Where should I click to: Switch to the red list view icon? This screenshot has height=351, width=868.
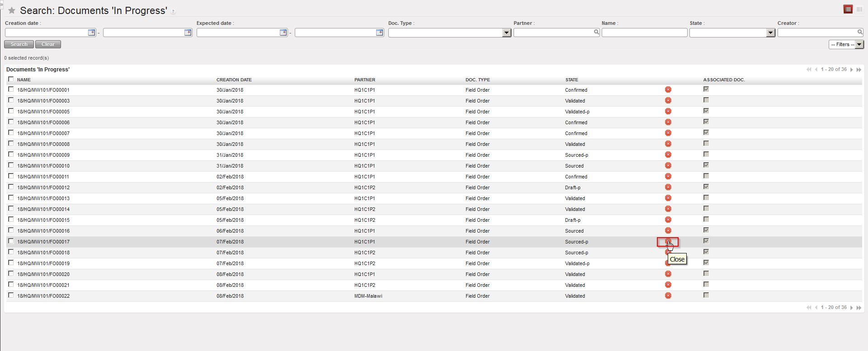coord(848,9)
